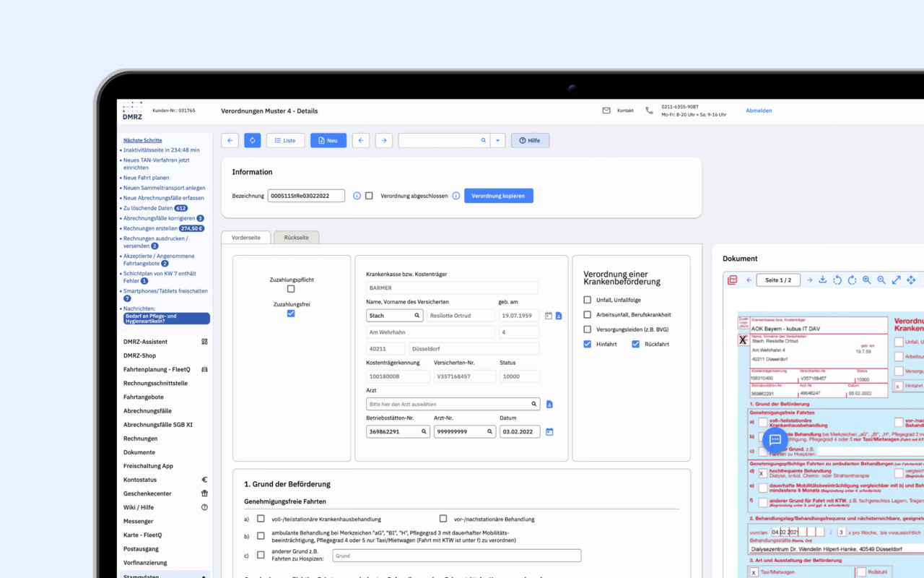Go to previous document page arrow

(749, 280)
